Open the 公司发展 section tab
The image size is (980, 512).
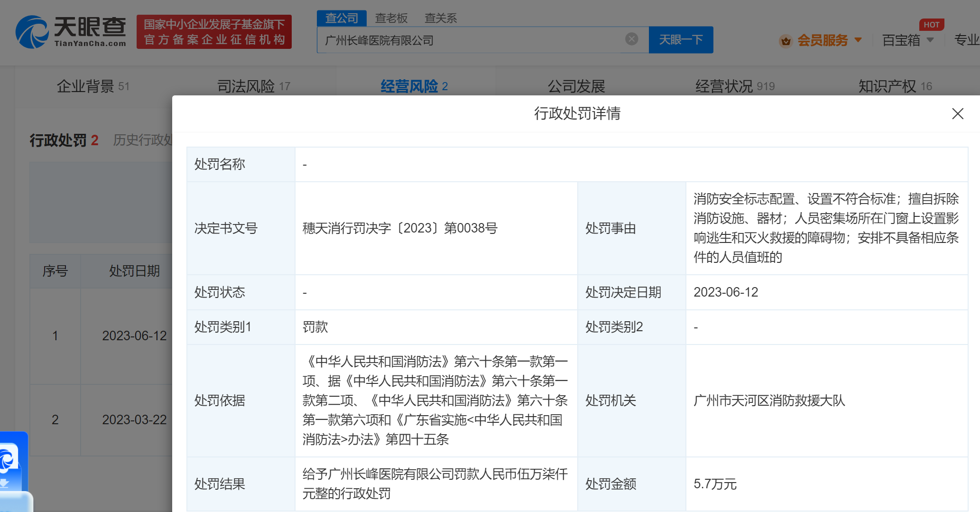coord(576,86)
